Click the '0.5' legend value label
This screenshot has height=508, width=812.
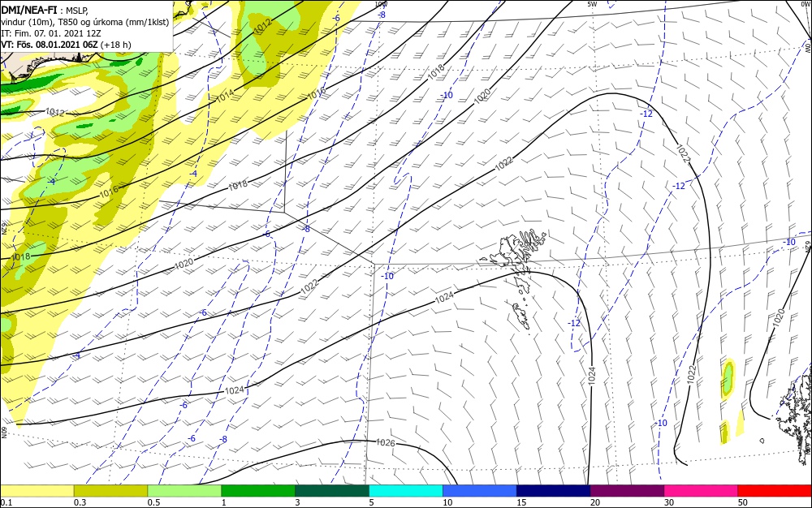tap(153, 502)
